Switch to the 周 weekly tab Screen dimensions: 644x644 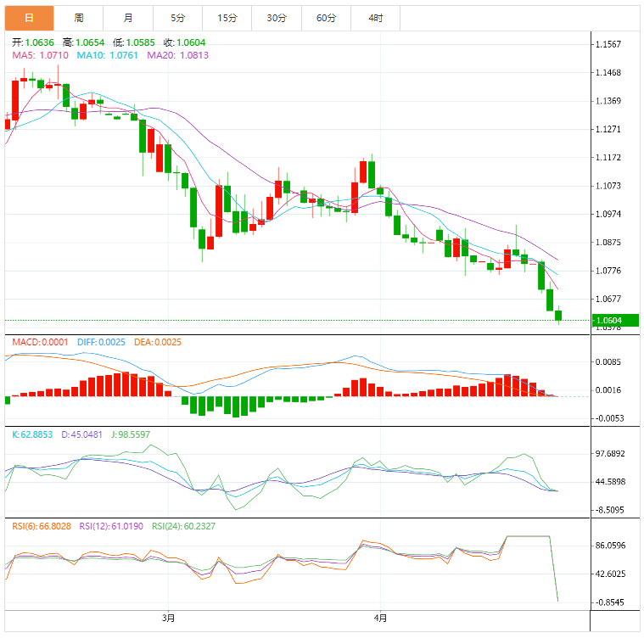click(x=78, y=18)
